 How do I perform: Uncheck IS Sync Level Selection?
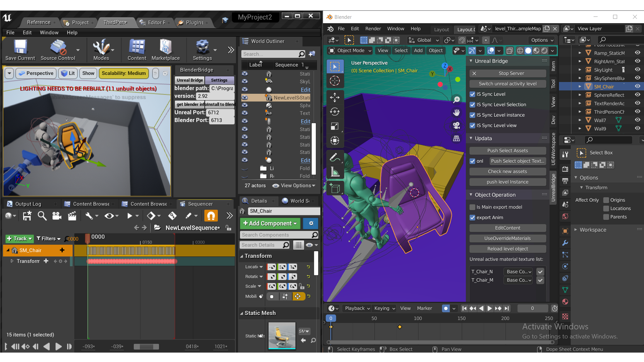(x=472, y=105)
